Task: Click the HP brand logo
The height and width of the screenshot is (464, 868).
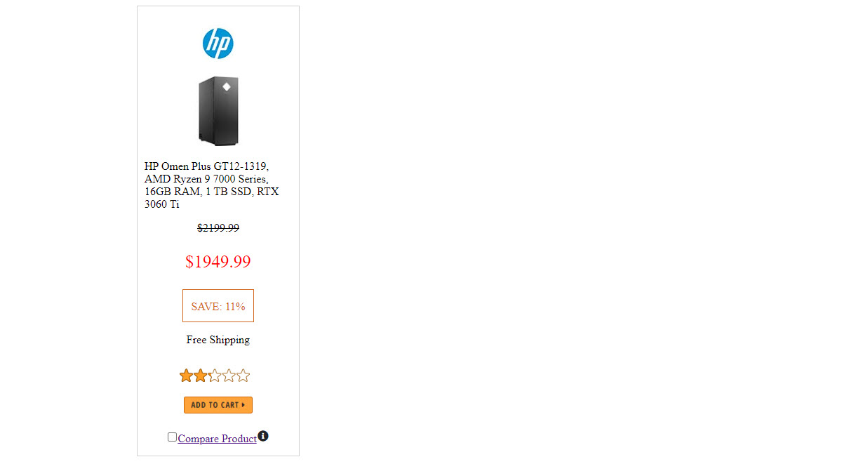Action: coord(218,44)
